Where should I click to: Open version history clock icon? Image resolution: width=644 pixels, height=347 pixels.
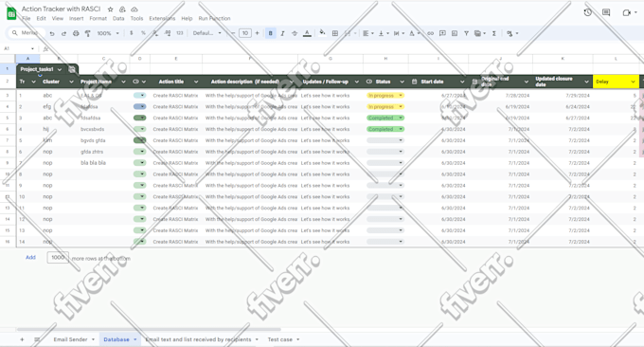click(588, 12)
